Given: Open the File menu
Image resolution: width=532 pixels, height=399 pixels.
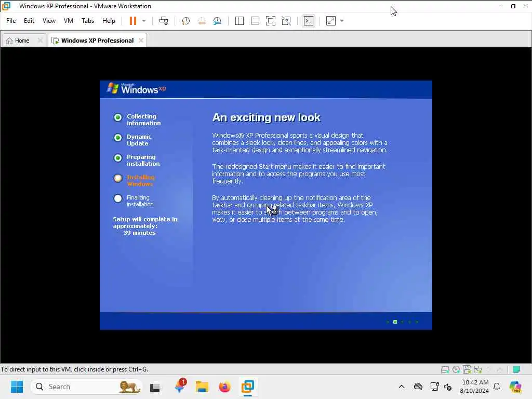Looking at the screenshot, I should [11, 21].
